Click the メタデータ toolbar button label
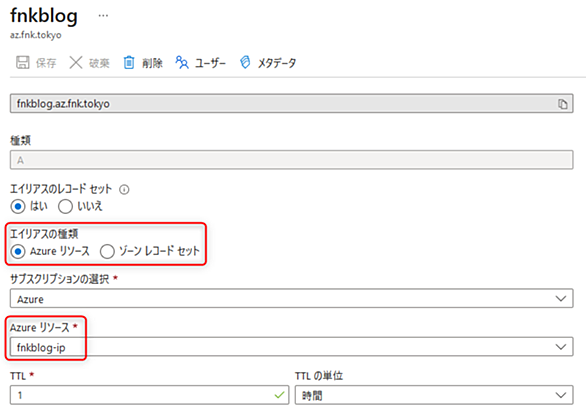This screenshot has height=415, width=586. pyautogui.click(x=277, y=63)
